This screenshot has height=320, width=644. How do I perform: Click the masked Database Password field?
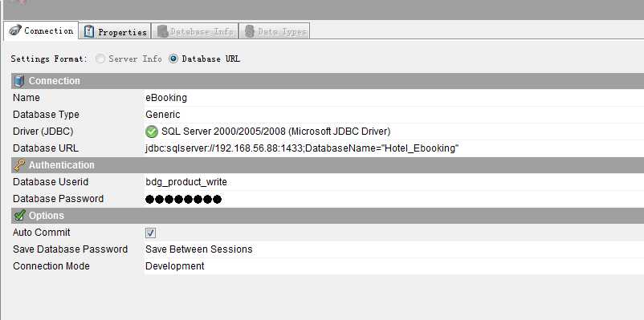(x=394, y=199)
